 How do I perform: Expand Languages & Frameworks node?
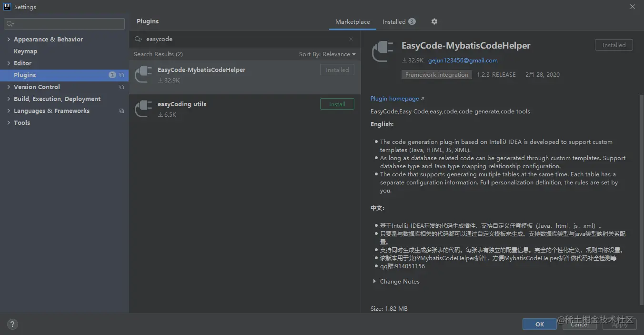click(9, 111)
